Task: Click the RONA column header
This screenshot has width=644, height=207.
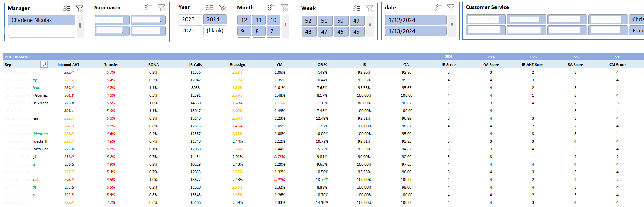Action: (153, 65)
